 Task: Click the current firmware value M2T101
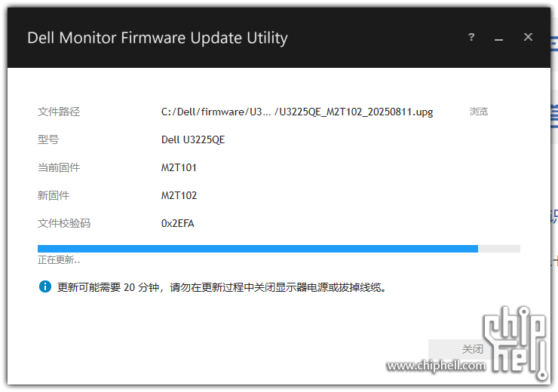click(179, 167)
